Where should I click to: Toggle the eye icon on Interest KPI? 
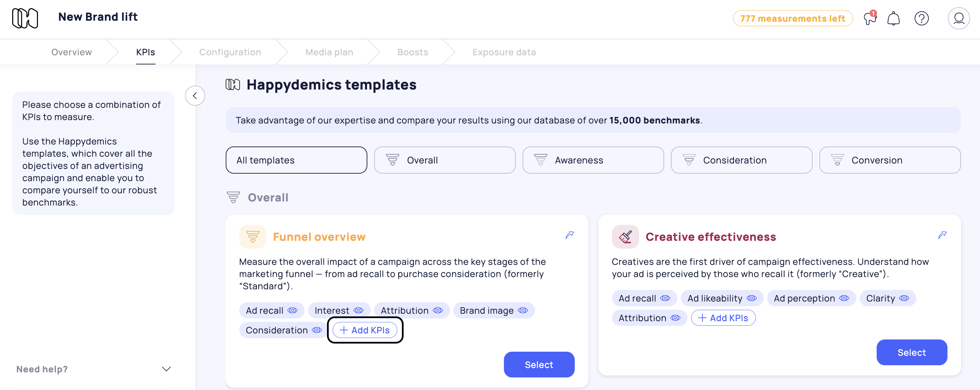pos(359,310)
